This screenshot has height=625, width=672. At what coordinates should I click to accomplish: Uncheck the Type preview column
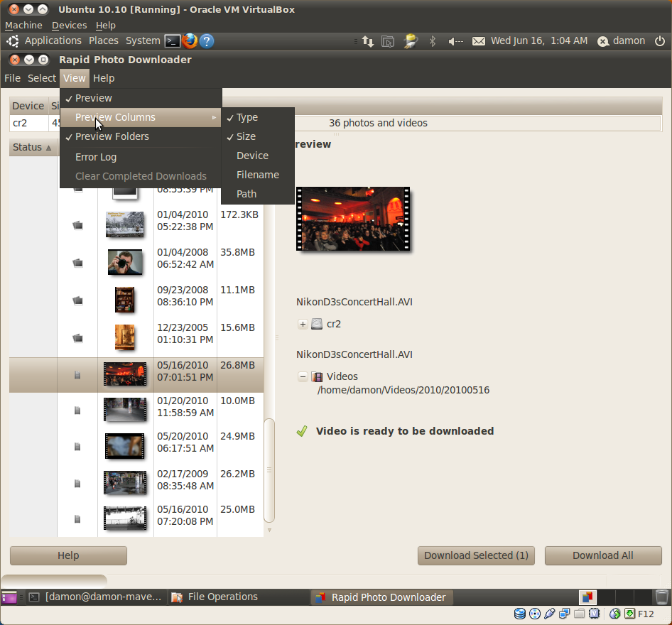[247, 117]
